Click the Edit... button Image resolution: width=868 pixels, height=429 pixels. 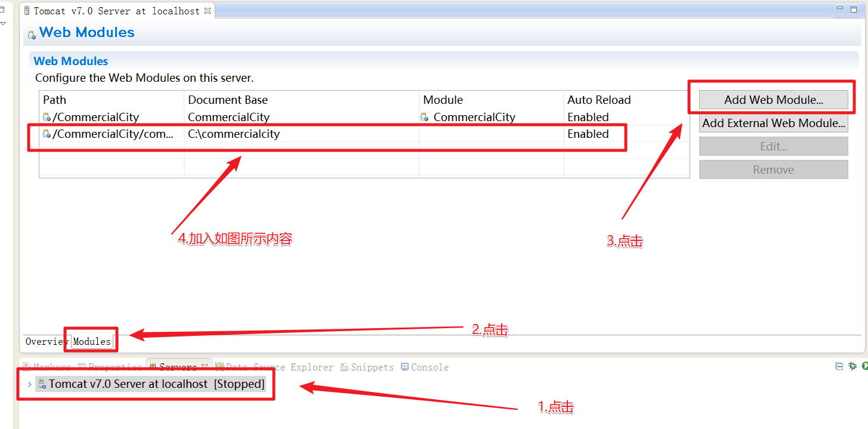pyautogui.click(x=774, y=146)
